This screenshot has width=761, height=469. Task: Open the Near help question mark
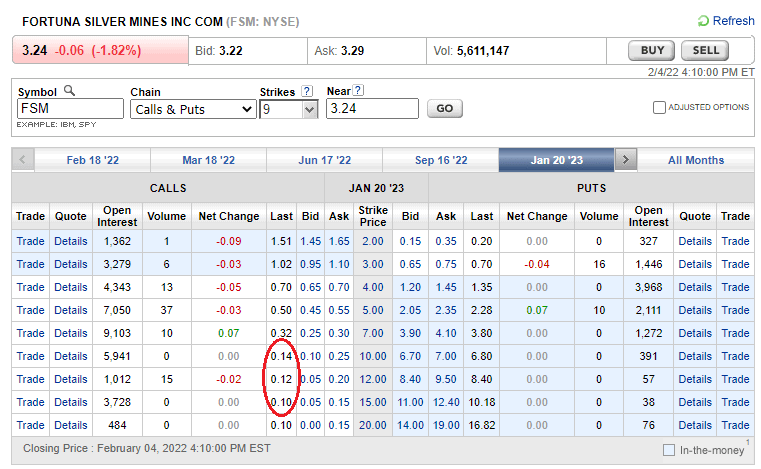click(358, 91)
